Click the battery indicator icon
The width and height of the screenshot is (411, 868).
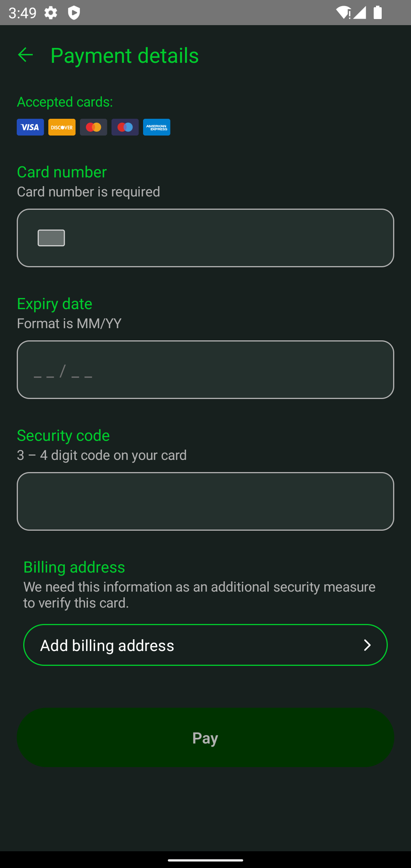pyautogui.click(x=378, y=13)
